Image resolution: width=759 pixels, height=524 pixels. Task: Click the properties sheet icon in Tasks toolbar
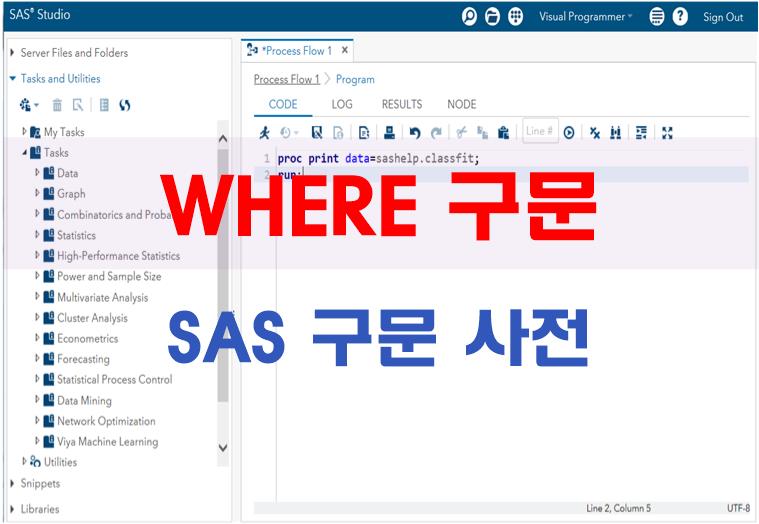(104, 105)
